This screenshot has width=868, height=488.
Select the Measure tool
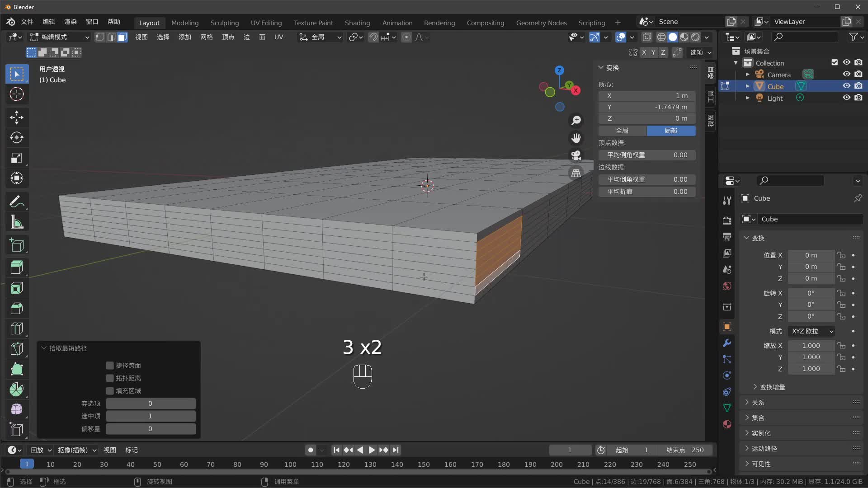(17, 222)
